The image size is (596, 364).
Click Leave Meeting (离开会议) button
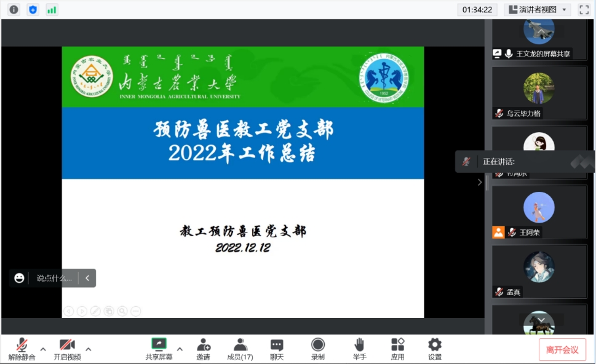(562, 349)
